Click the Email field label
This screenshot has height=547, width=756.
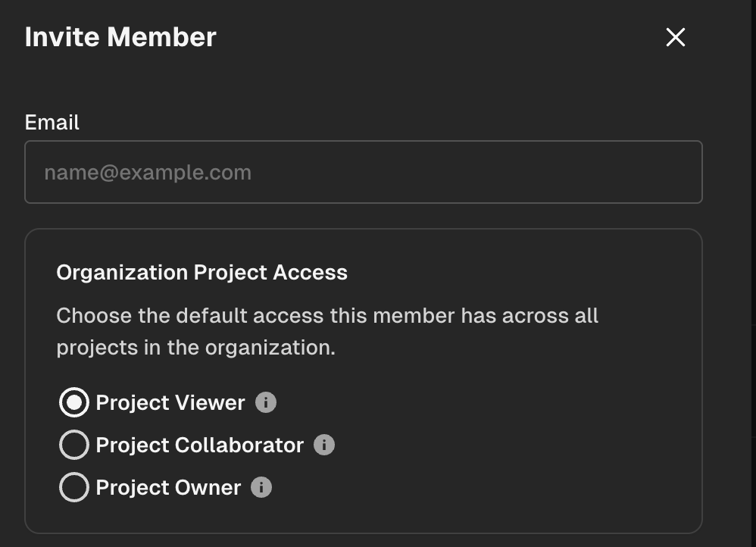52,123
